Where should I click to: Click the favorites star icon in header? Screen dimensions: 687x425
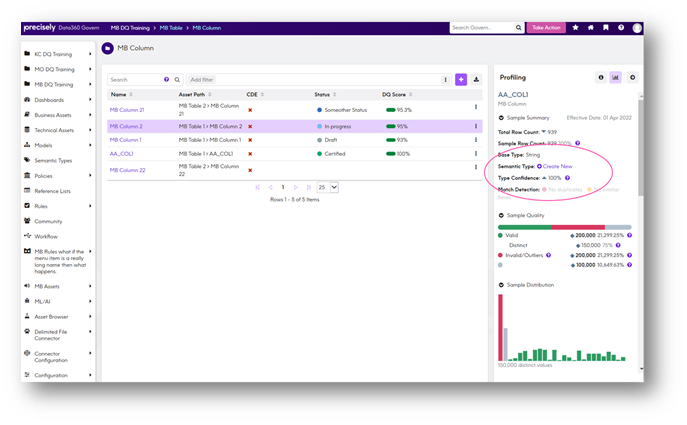tap(575, 28)
